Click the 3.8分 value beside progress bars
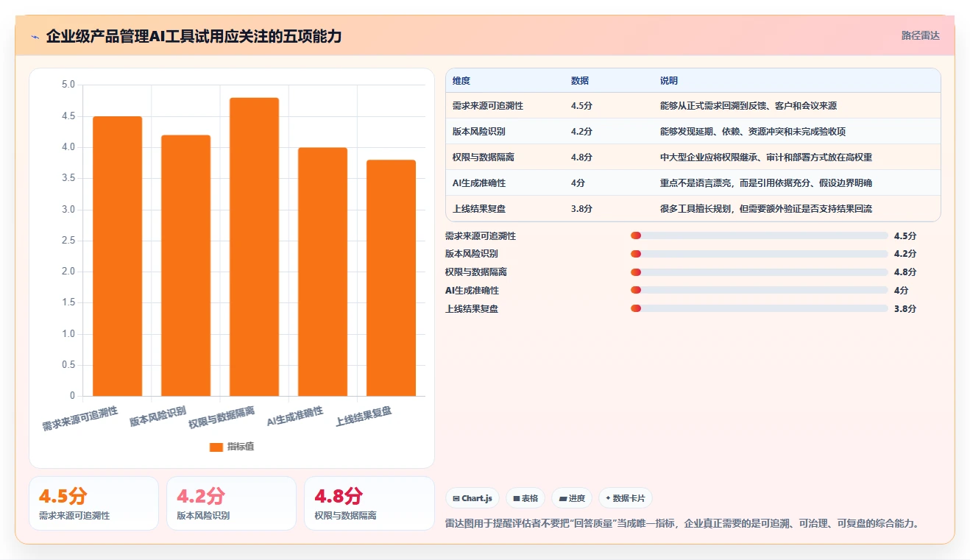 905,309
